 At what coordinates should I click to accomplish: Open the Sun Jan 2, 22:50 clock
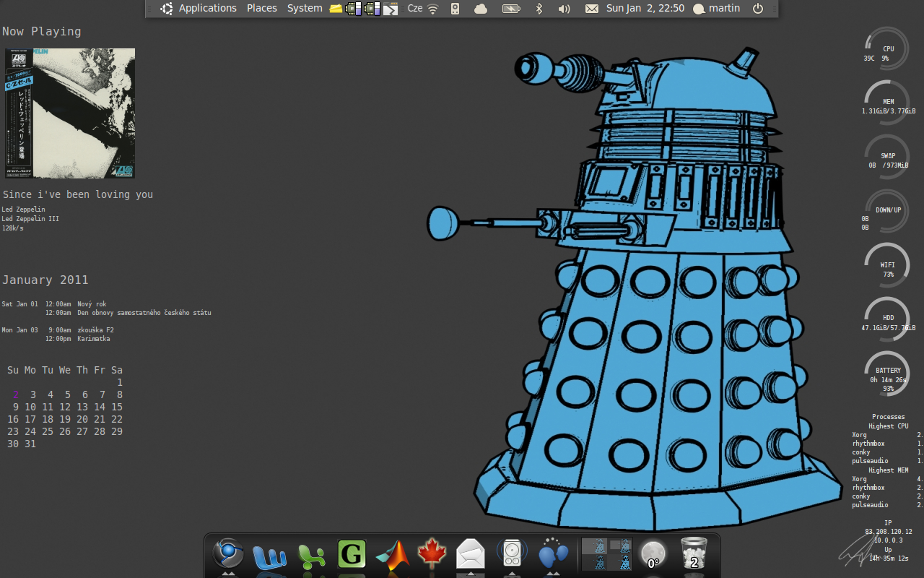[x=645, y=9]
